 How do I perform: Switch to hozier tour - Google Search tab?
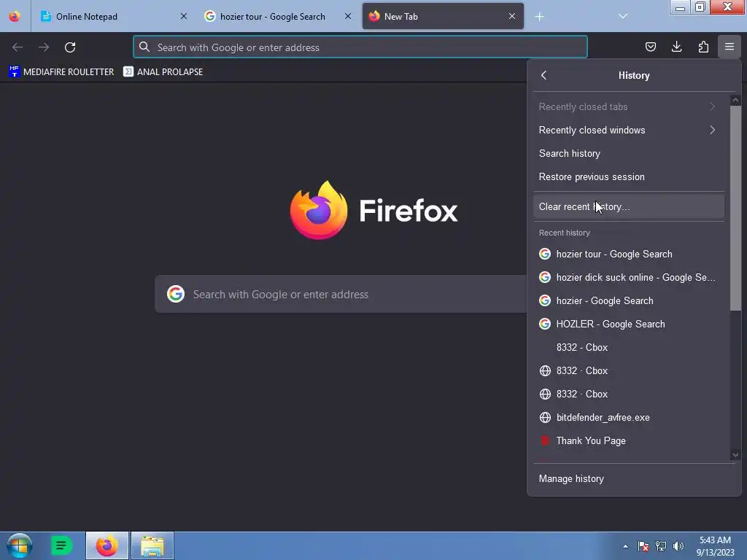pos(278,16)
